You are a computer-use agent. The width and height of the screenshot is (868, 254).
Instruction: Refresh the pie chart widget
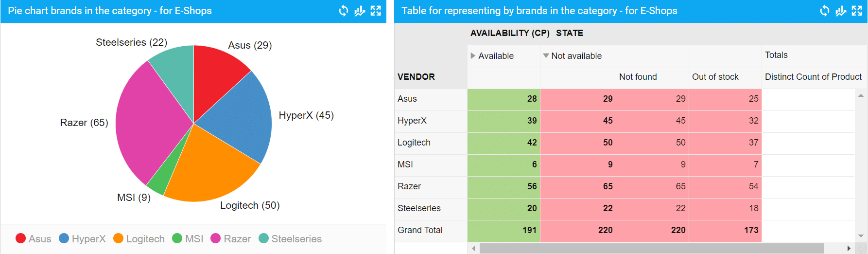coord(344,11)
